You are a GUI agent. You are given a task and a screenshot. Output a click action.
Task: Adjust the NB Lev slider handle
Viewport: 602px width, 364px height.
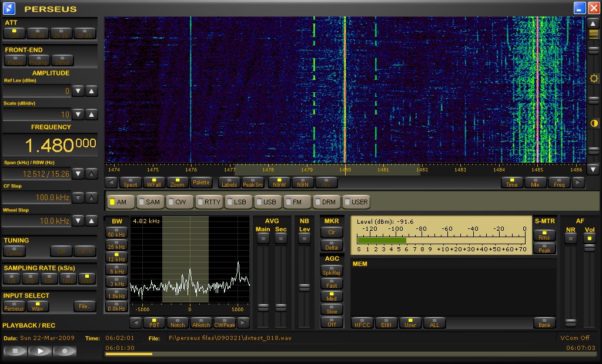tap(304, 288)
